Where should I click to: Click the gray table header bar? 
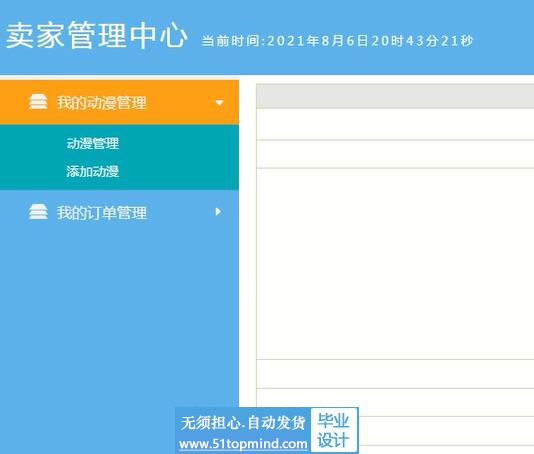coord(395,96)
